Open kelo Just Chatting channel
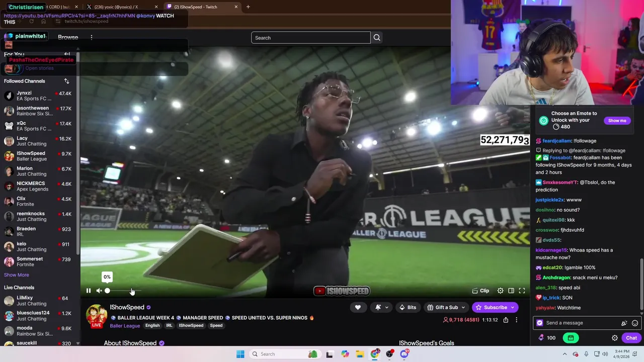This screenshot has height=362, width=644. click(38, 247)
